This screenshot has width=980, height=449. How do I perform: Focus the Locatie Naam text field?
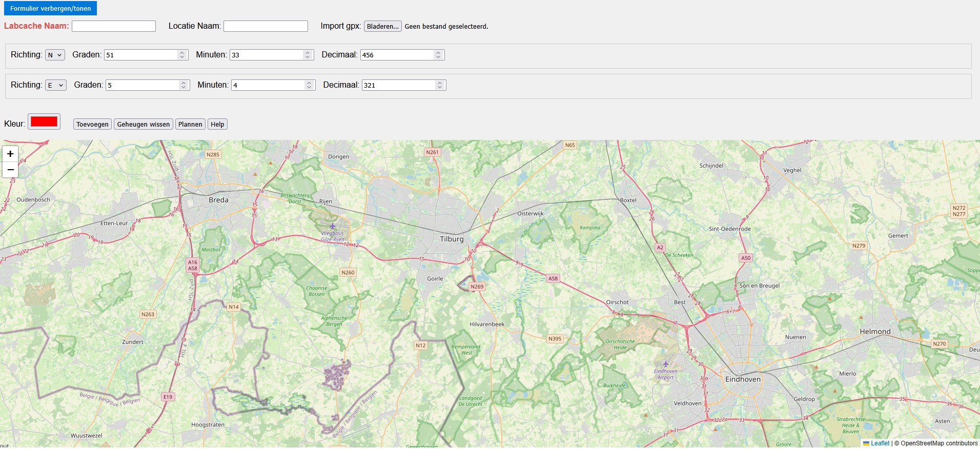266,26
